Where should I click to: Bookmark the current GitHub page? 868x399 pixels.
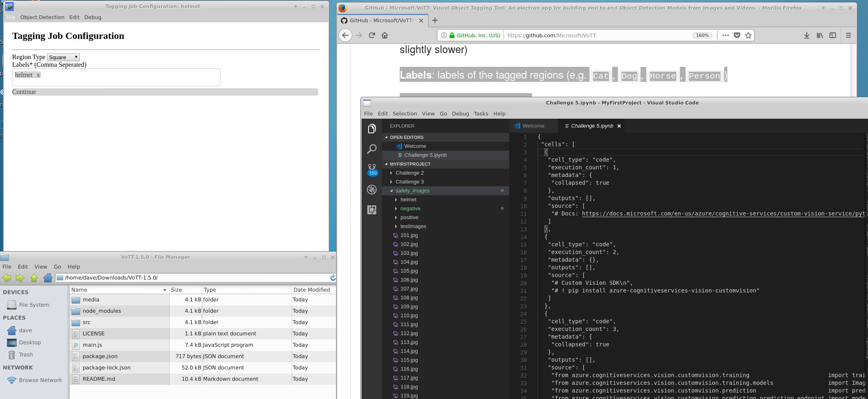click(x=748, y=35)
